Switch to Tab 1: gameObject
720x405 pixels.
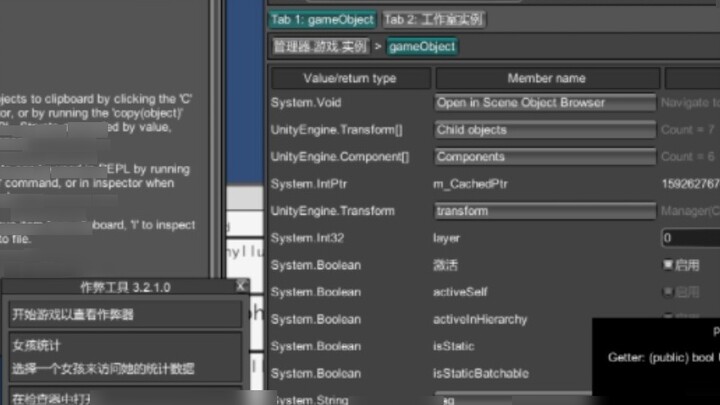323,19
